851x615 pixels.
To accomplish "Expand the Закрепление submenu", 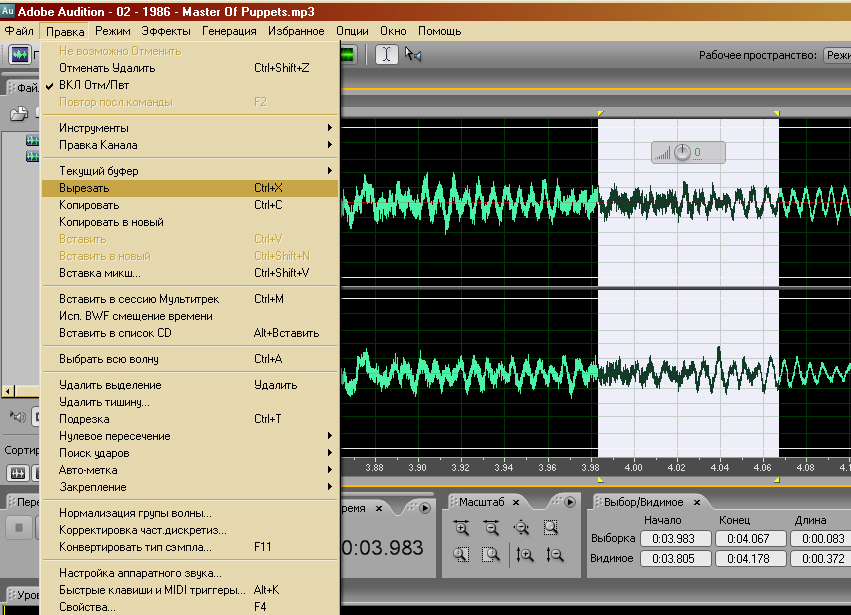I will tap(190, 487).
